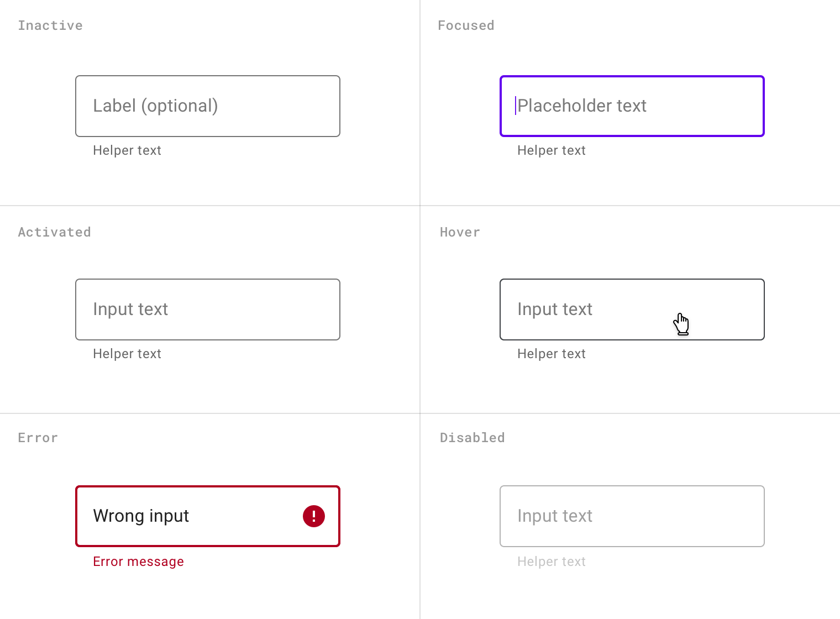Click the Disabled 'Input text' field
This screenshot has height=619, width=840.
pyautogui.click(x=632, y=516)
